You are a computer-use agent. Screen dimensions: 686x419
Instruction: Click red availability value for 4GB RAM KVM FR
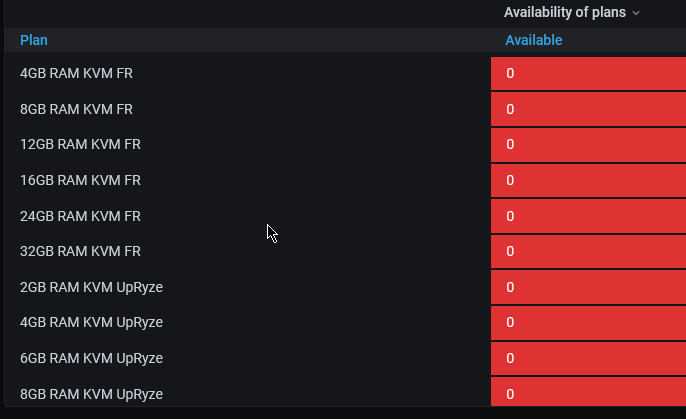pyautogui.click(x=510, y=74)
